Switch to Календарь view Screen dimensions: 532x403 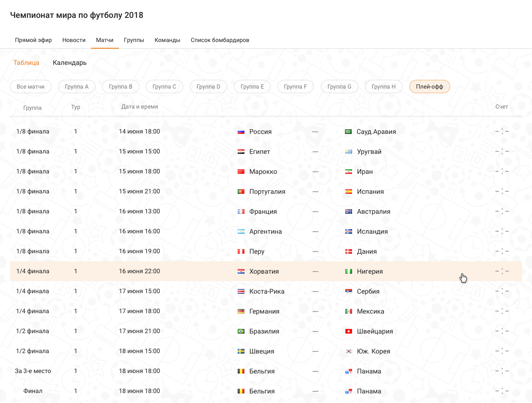(70, 63)
